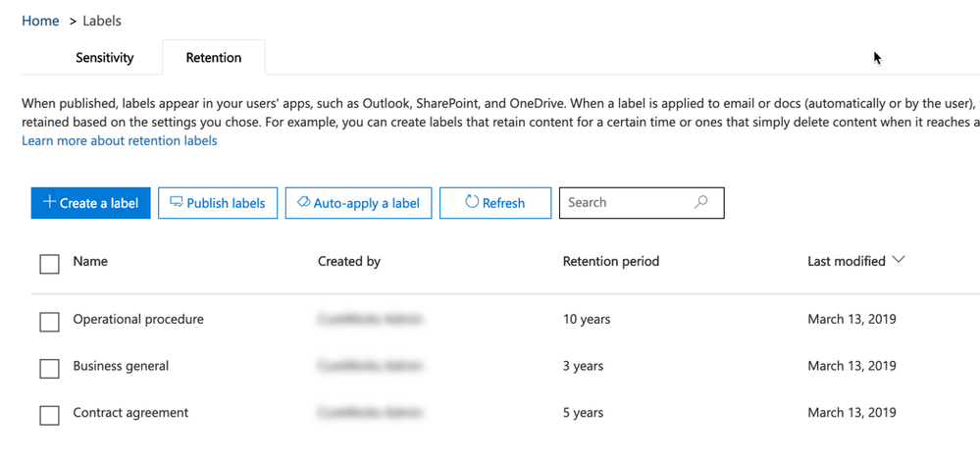Click the Auto-apply label tag icon
980x464 pixels.
click(303, 203)
